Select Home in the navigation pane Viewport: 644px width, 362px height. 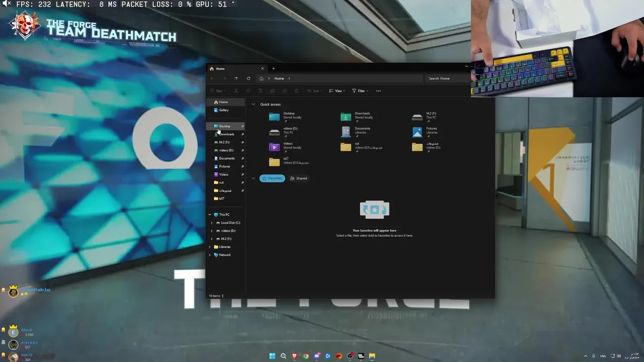pyautogui.click(x=226, y=102)
